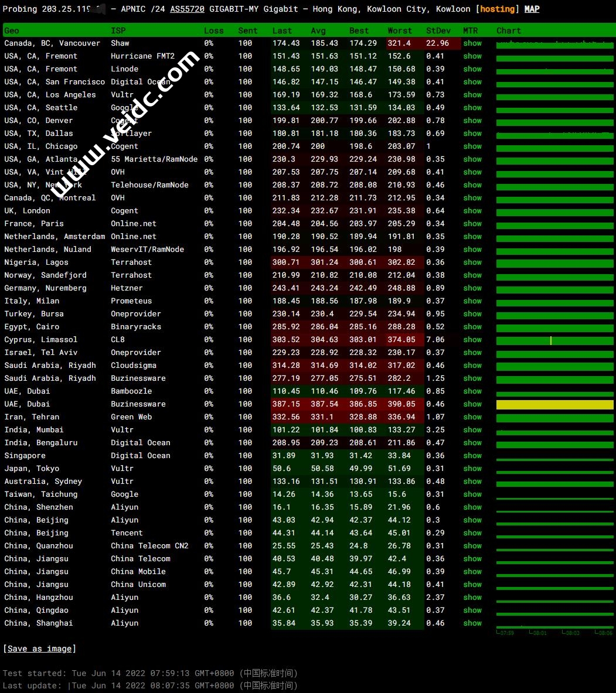Click the Norway, Sandefjord geo cell

(45, 275)
